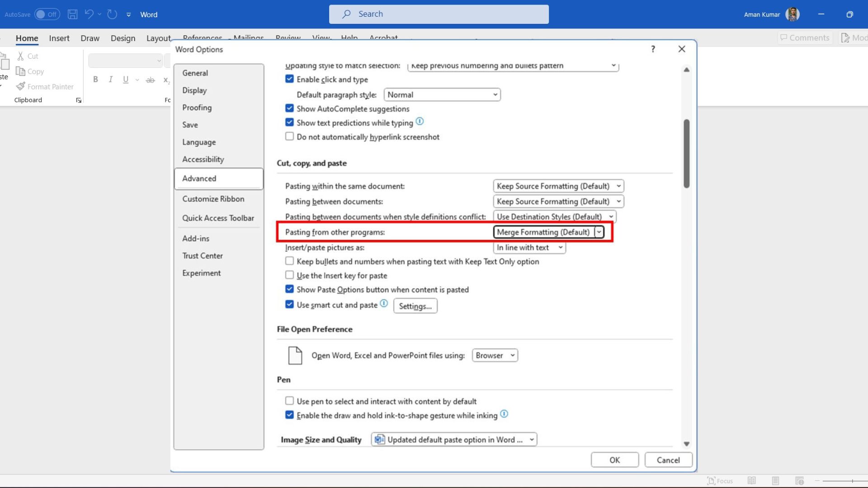868x488 pixels.
Task: Click the Format Painter icon
Action: pyautogui.click(x=21, y=86)
